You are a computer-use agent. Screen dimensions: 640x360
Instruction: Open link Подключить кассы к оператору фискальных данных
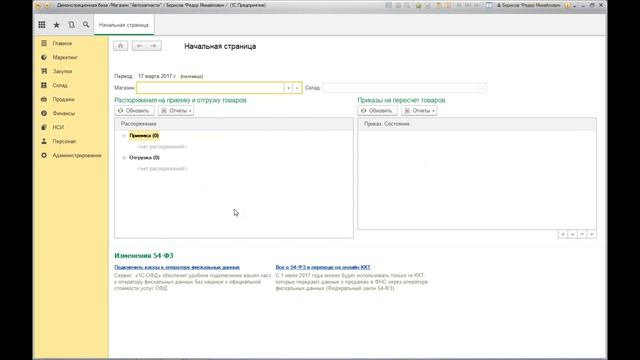point(177,267)
